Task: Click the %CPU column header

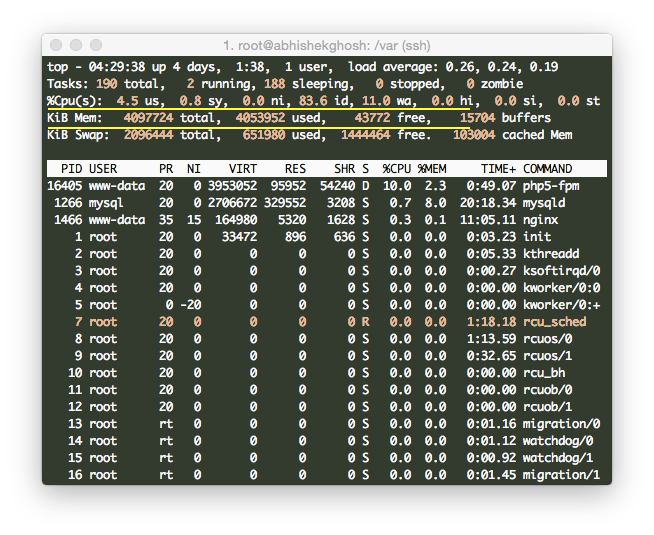Action: [x=397, y=169]
